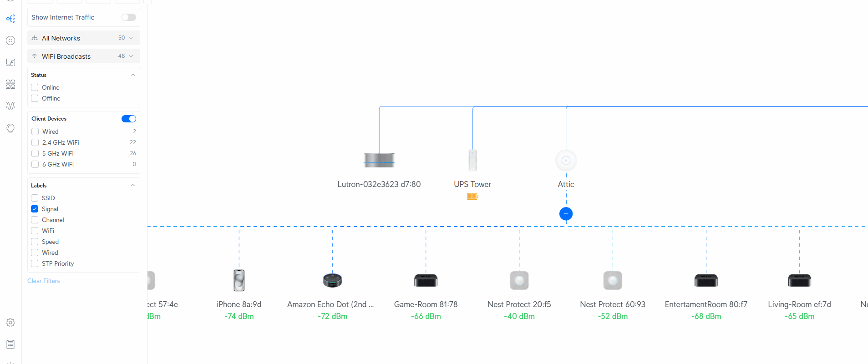Uncheck the Signal label checkbox
868x364 pixels.
(x=35, y=209)
